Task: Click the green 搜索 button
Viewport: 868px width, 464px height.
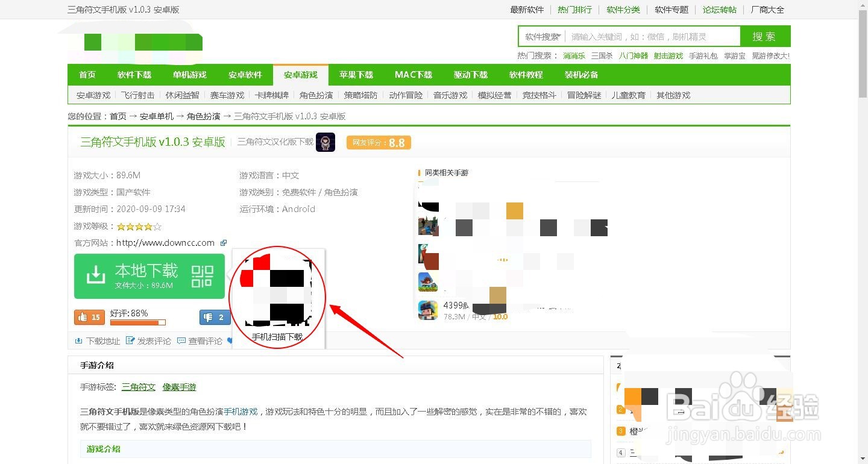Action: (765, 36)
